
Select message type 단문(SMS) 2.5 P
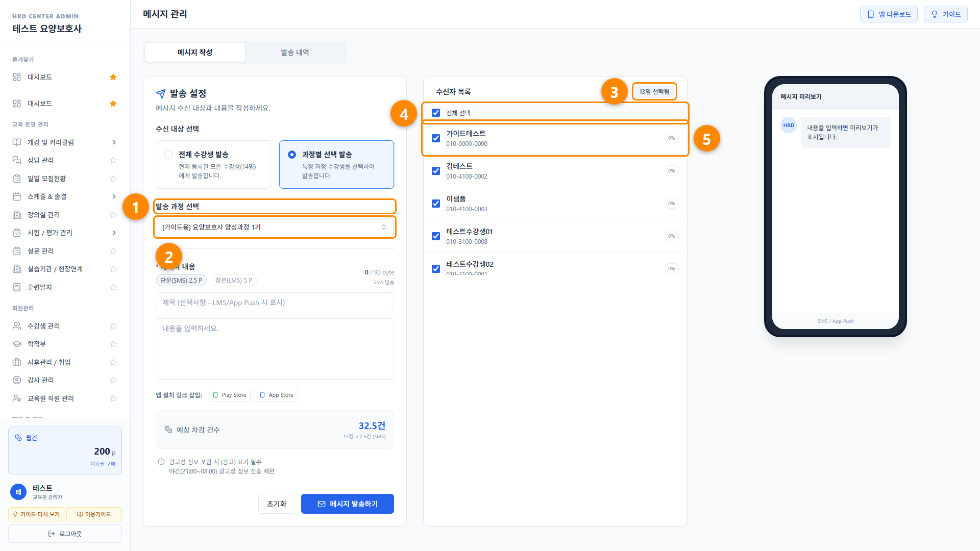(181, 280)
